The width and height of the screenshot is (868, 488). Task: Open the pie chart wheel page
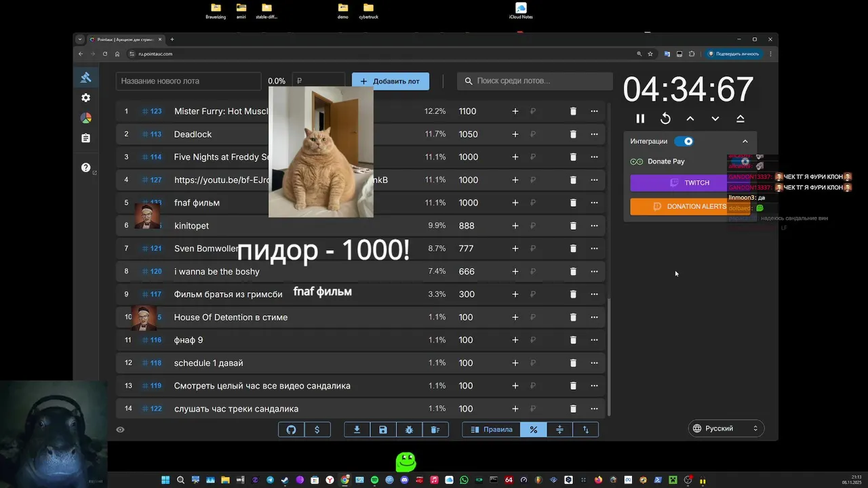(86, 118)
